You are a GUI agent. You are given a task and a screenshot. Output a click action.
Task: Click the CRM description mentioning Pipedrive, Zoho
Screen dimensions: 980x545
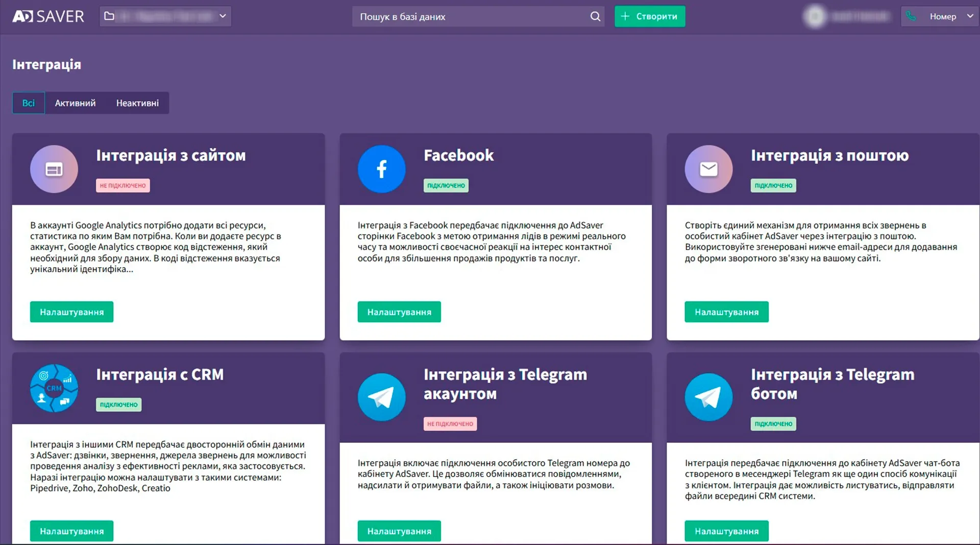pyautogui.click(x=168, y=466)
